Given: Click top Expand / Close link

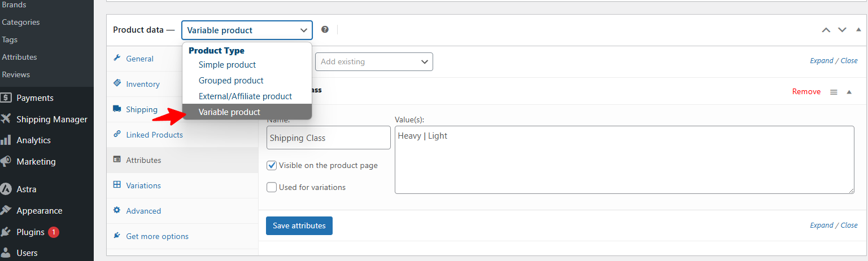Looking at the screenshot, I should pyautogui.click(x=834, y=60).
